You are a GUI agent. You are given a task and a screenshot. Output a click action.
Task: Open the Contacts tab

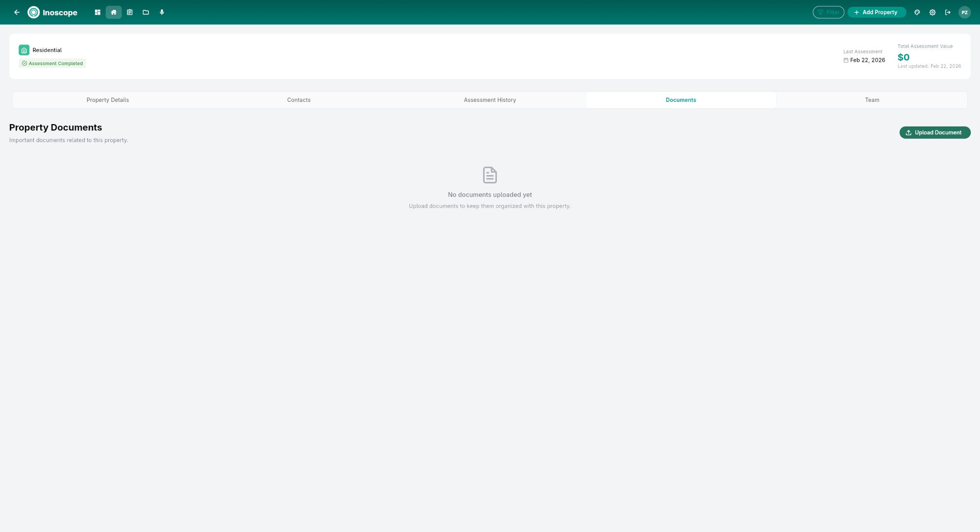point(298,100)
